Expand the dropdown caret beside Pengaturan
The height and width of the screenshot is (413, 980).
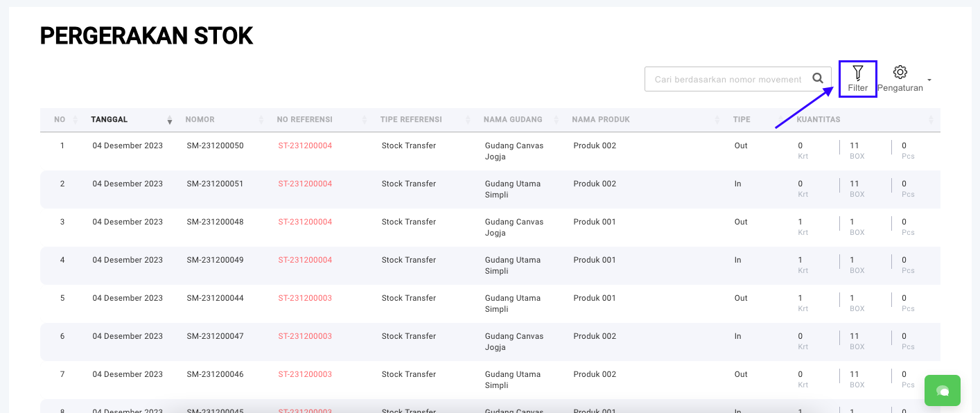tap(929, 80)
